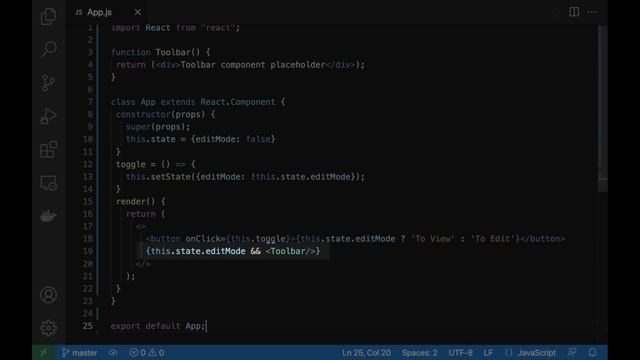Click the this.setState code line

(x=245, y=177)
